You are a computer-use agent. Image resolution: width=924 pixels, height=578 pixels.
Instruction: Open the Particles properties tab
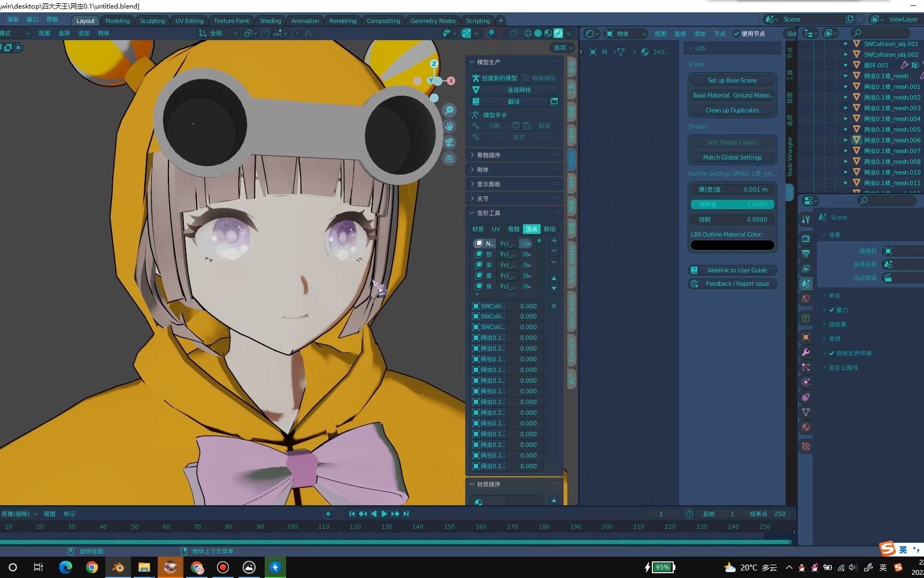tap(806, 367)
